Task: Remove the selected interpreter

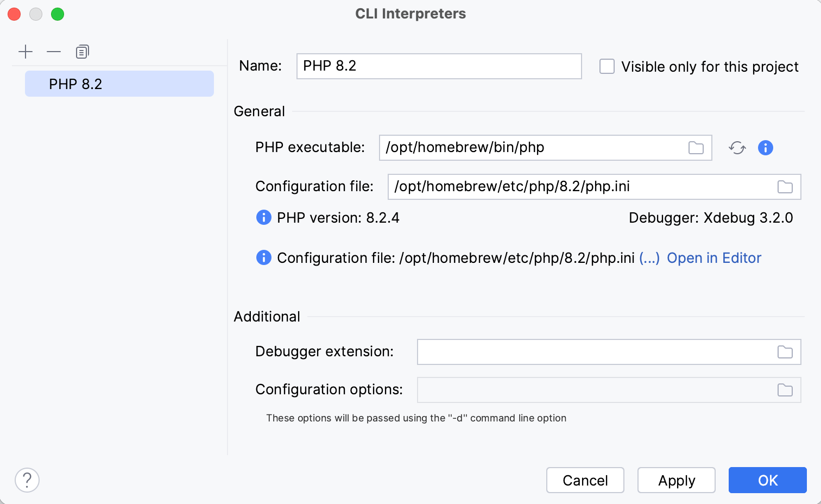Action: [54, 52]
